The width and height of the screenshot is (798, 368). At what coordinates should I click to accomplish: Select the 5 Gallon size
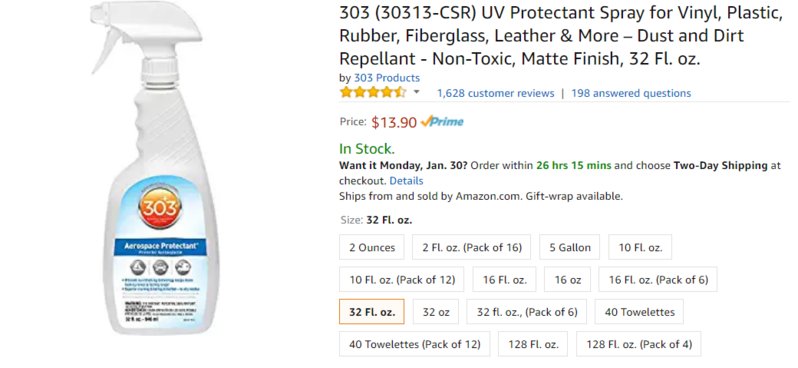(570, 247)
